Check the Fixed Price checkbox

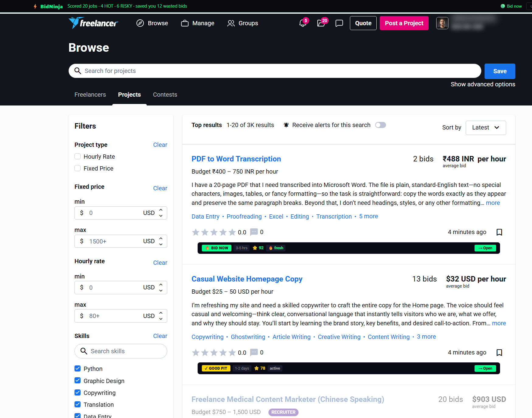[78, 168]
